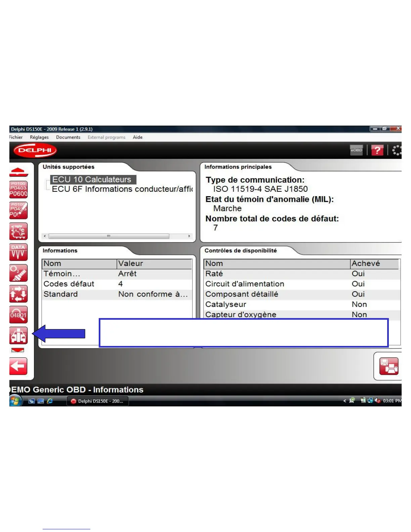Screen dimensions: 411x532
Task: Click the horizontal scrollbar in Unités supportées
Action: 117,236
